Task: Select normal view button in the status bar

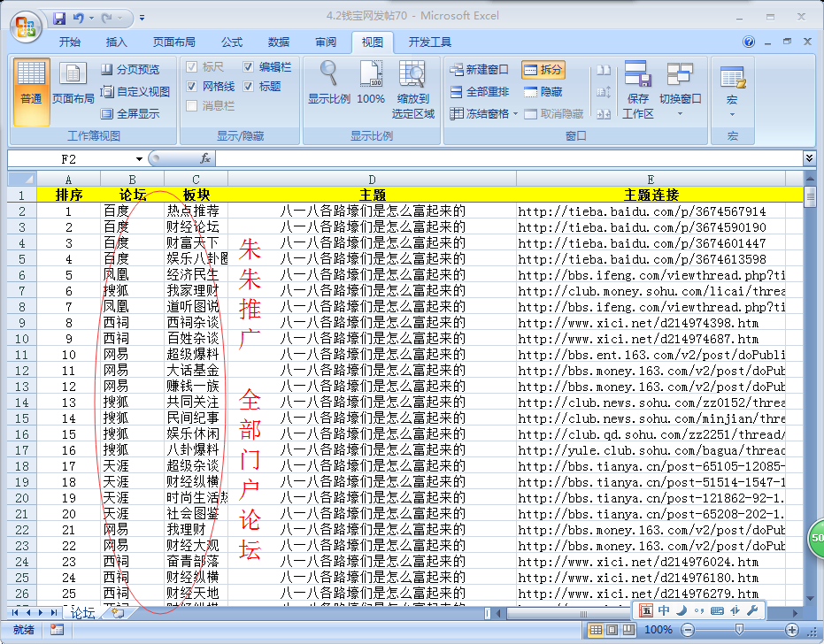Action: coord(596,629)
